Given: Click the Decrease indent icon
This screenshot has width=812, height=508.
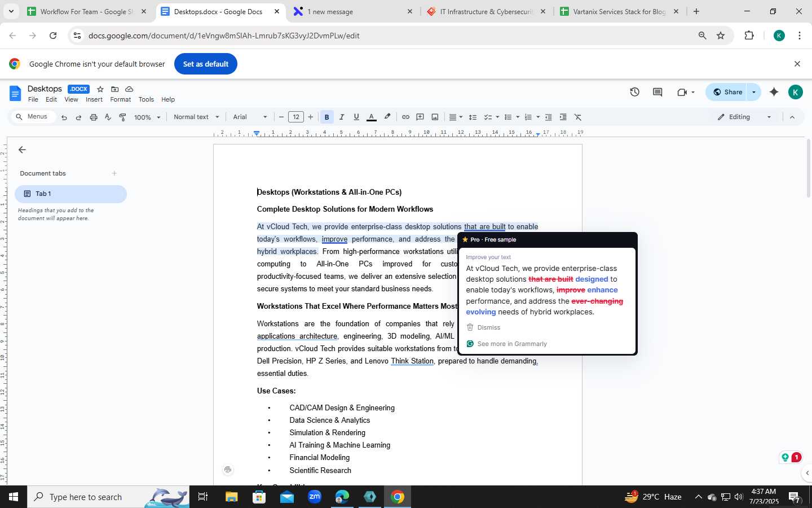Looking at the screenshot, I should [x=548, y=117].
